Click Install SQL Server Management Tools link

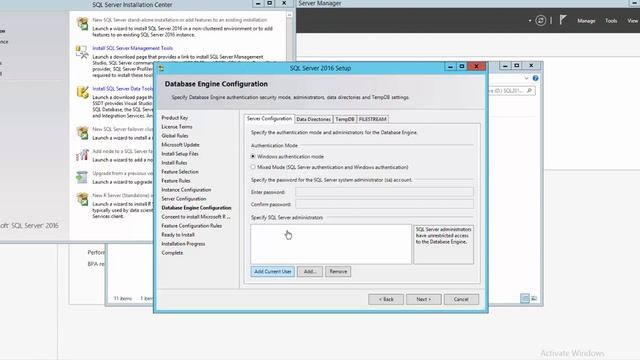tap(133, 48)
